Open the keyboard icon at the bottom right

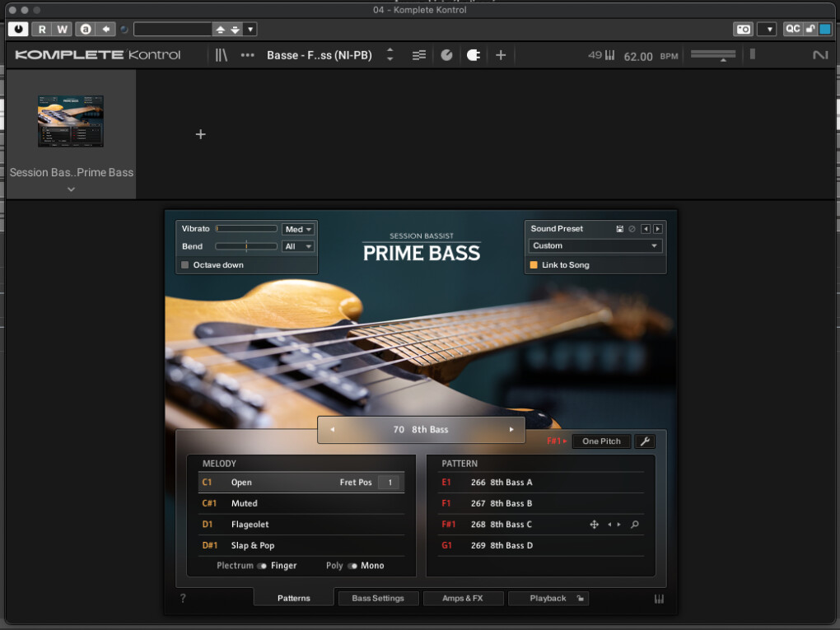659,599
